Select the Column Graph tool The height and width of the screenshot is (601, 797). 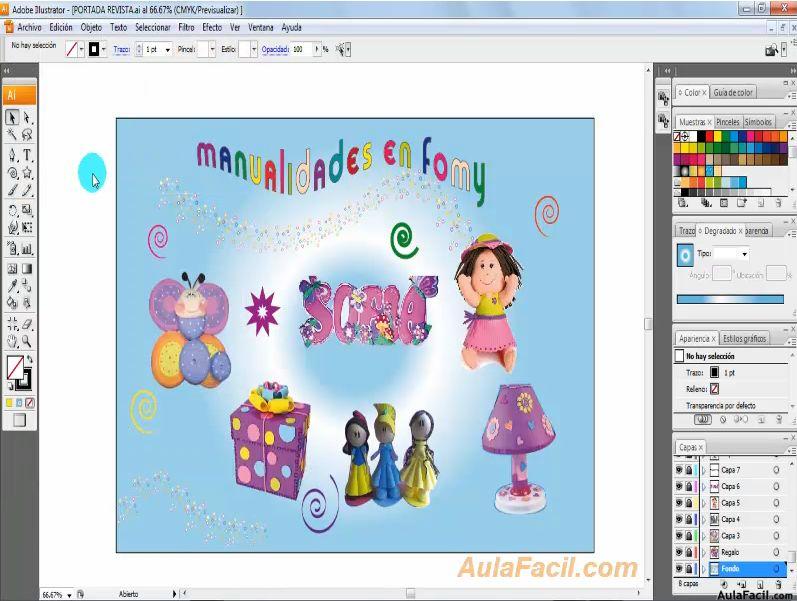click(x=27, y=249)
